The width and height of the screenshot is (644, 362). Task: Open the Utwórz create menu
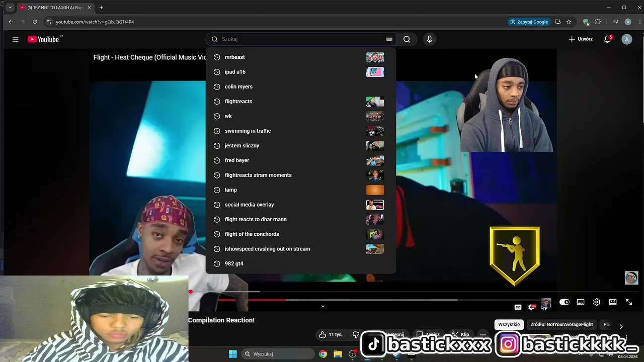(x=581, y=39)
